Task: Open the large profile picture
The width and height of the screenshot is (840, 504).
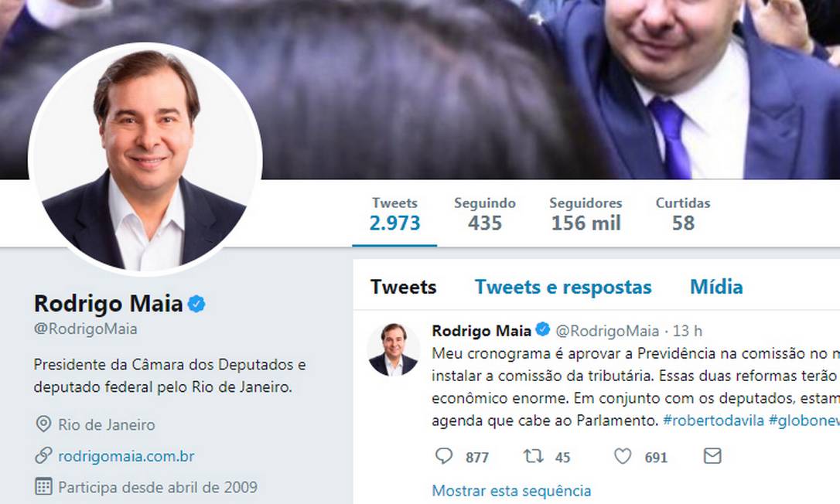Action: pyautogui.click(x=145, y=158)
